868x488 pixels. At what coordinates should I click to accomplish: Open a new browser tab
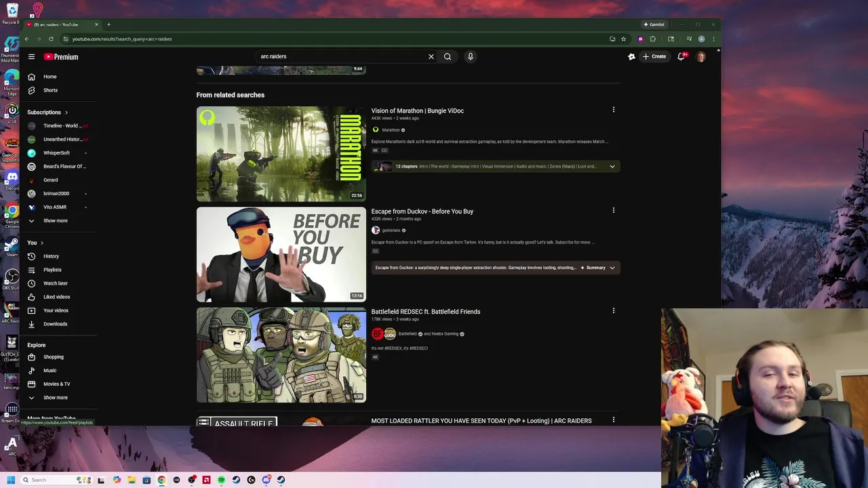click(x=108, y=24)
